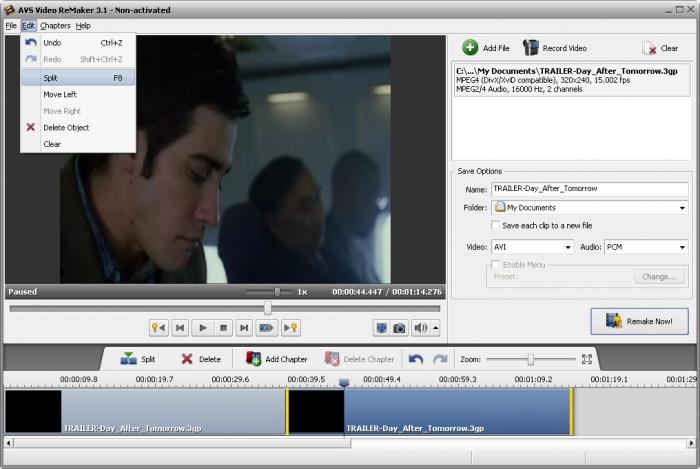The image size is (700, 469).
Task: Select the loaded 3gp file entry
Action: click(571, 80)
